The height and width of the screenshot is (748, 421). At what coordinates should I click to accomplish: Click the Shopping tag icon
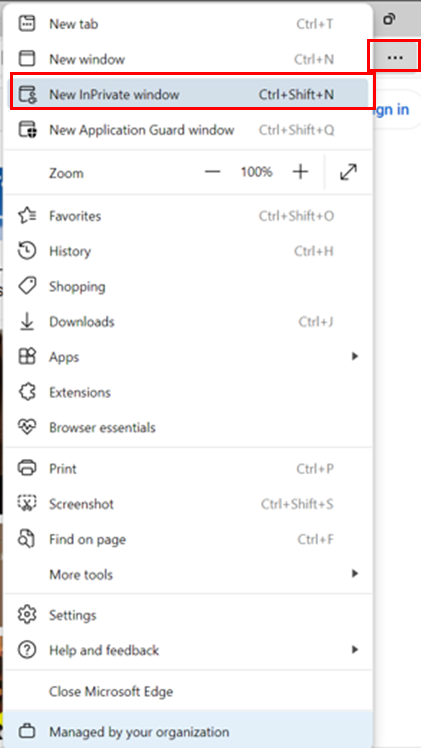(27, 286)
